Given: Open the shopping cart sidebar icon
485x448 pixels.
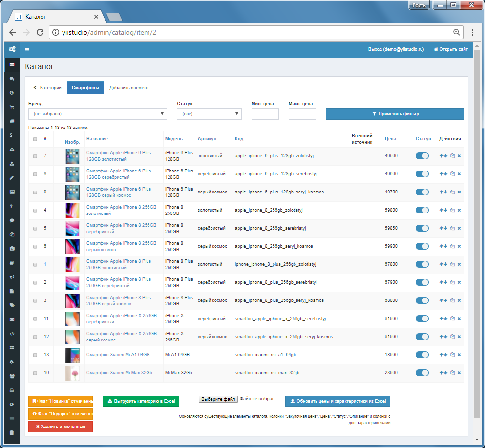Looking at the screenshot, I should 12,107.
